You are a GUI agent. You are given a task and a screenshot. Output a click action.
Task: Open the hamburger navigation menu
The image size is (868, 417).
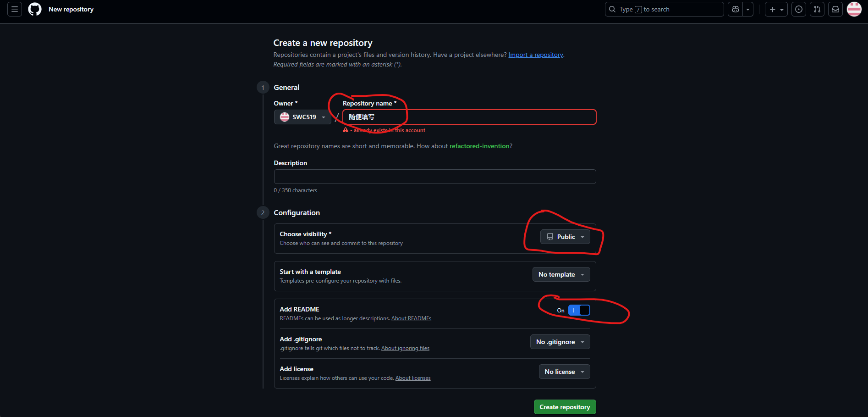15,9
